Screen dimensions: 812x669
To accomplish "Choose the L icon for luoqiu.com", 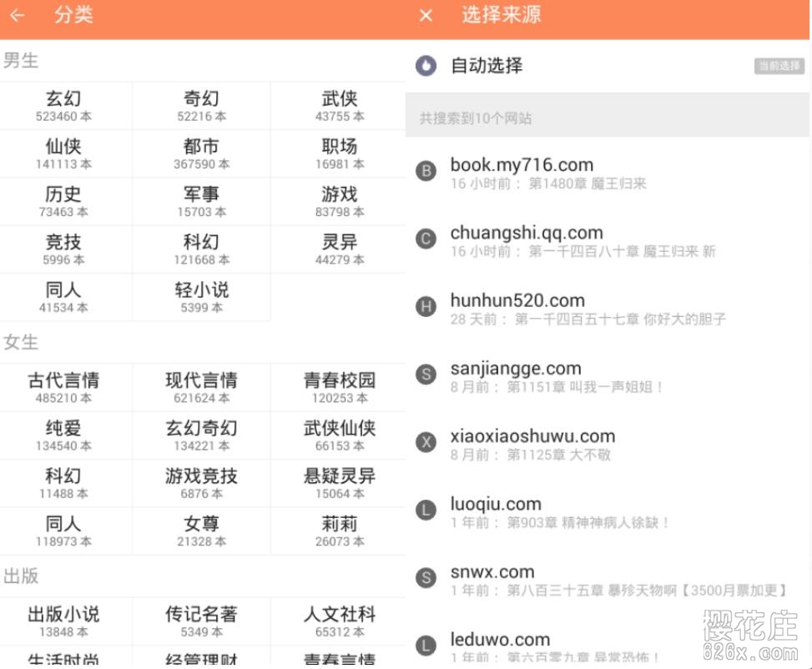I will [x=426, y=510].
